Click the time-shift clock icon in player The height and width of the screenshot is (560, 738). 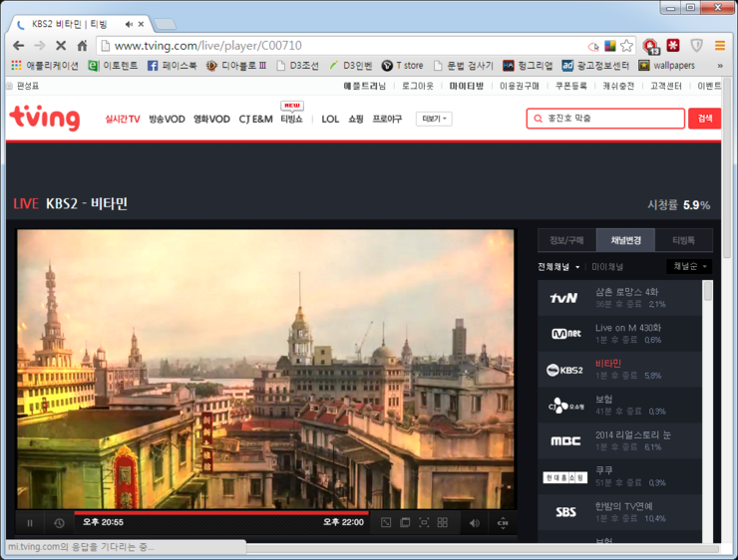[59, 523]
